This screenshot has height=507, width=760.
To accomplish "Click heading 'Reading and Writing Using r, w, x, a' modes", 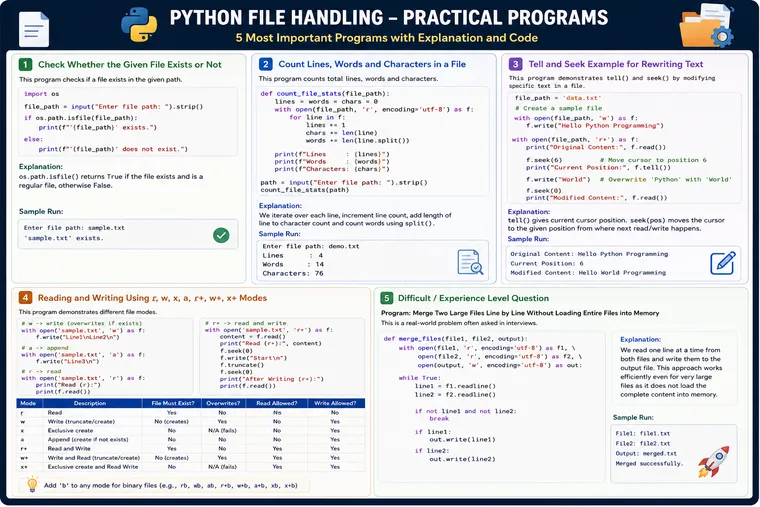I will tap(152, 298).
